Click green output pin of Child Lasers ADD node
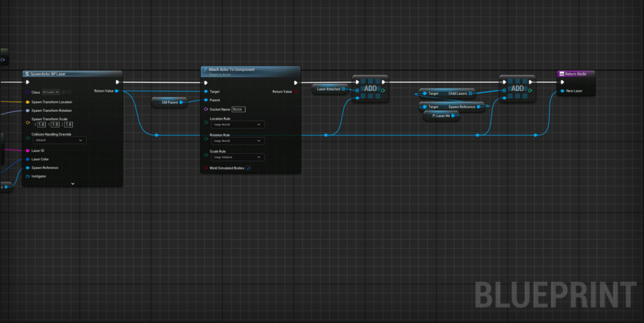The height and width of the screenshot is (323, 644). click(x=530, y=90)
